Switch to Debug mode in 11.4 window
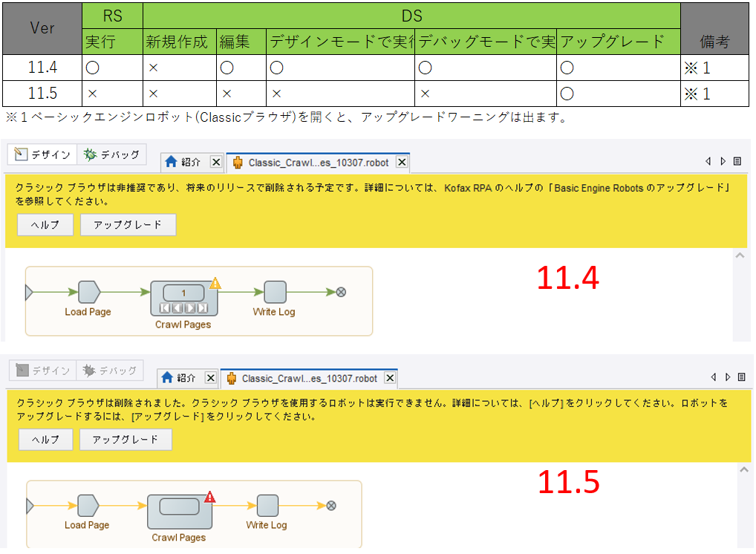 (x=112, y=154)
